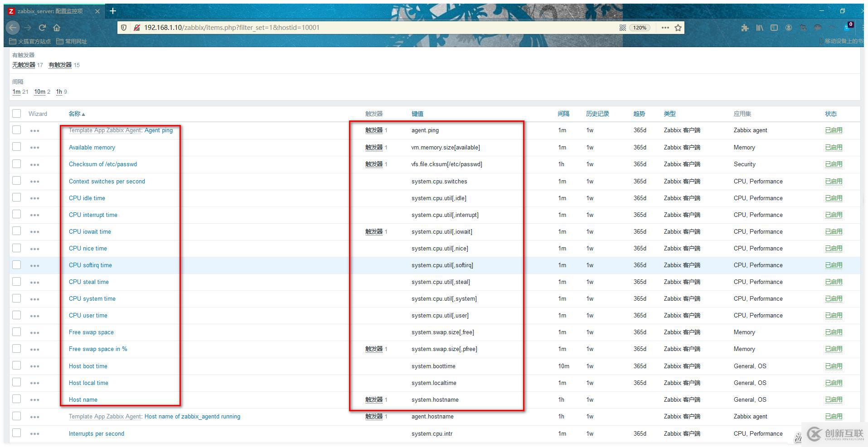The image size is (868, 447).
Task: Check the box for Checksum of /etc/passwd
Action: (x=17, y=163)
